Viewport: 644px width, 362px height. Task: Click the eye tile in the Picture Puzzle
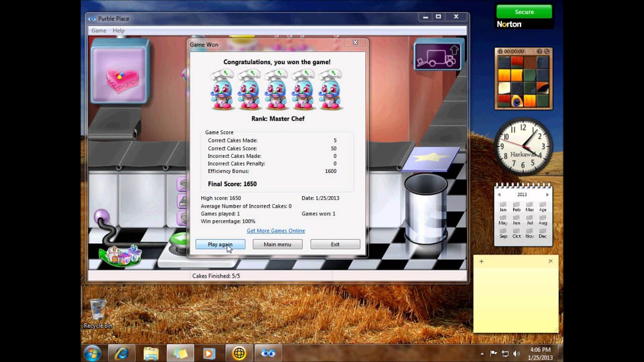[x=517, y=101]
